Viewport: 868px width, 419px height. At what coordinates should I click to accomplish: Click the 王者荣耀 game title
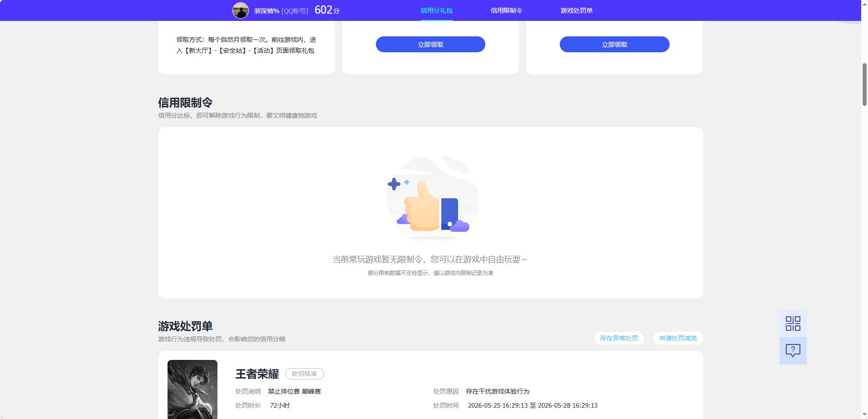257,374
